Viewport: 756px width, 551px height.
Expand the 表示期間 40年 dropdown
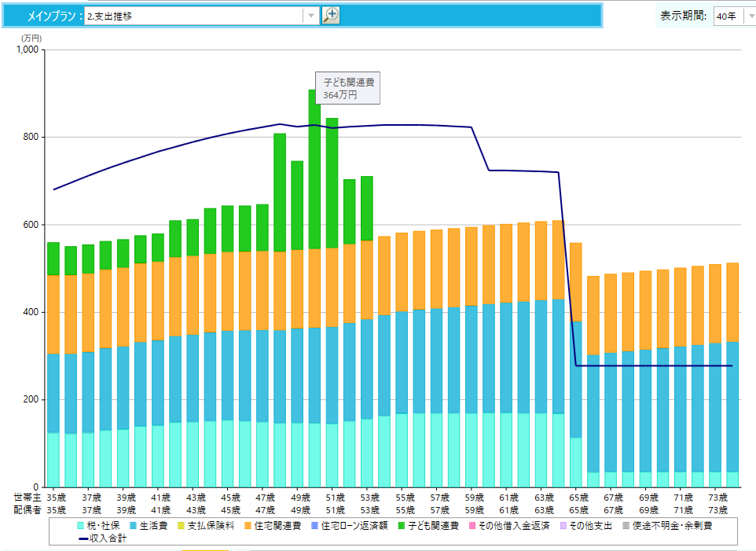tap(749, 17)
